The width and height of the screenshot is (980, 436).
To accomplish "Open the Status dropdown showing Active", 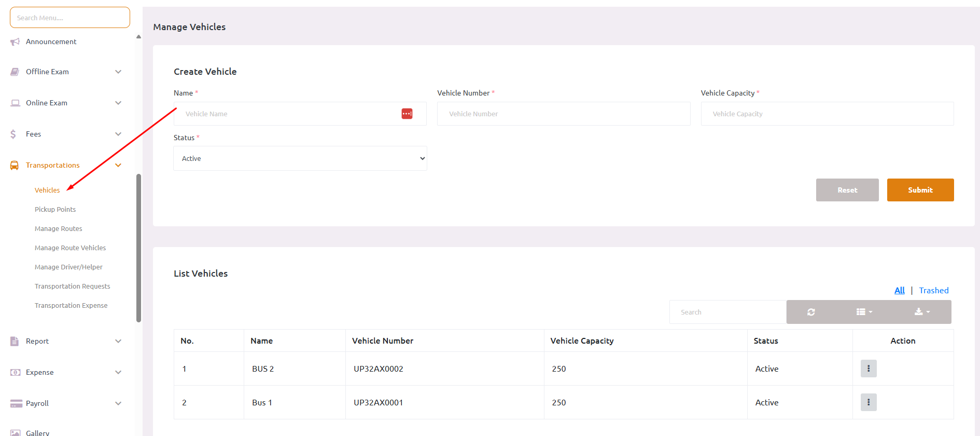I will click(x=300, y=158).
